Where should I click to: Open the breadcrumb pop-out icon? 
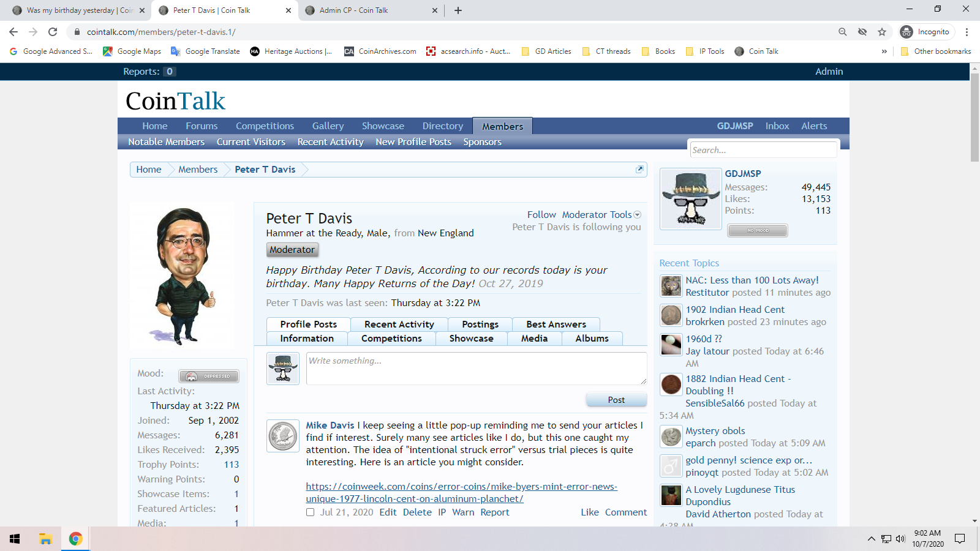pos(639,170)
